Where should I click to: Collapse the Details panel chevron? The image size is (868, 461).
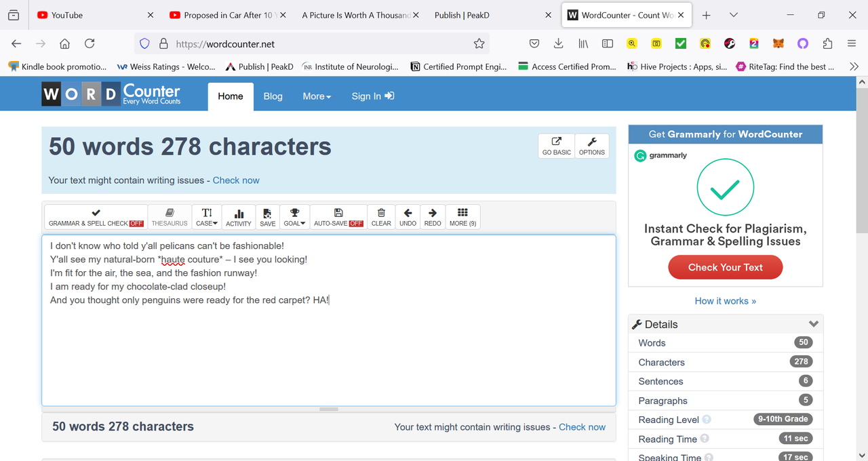tap(814, 324)
